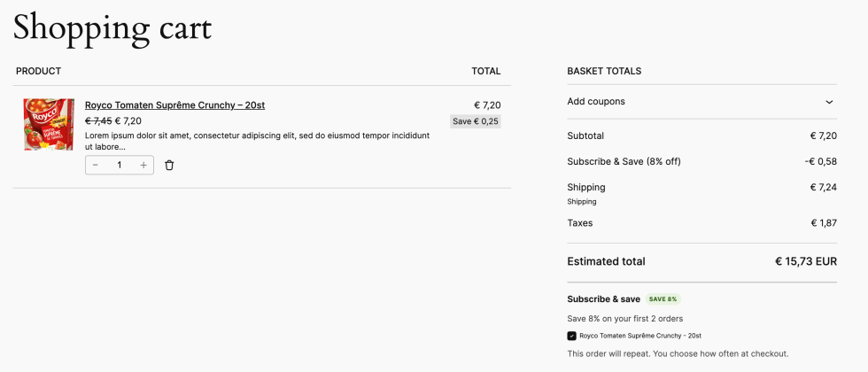This screenshot has height=372, width=868.
Task: Select the Subscribe & Save (8% off) line
Action: click(701, 161)
